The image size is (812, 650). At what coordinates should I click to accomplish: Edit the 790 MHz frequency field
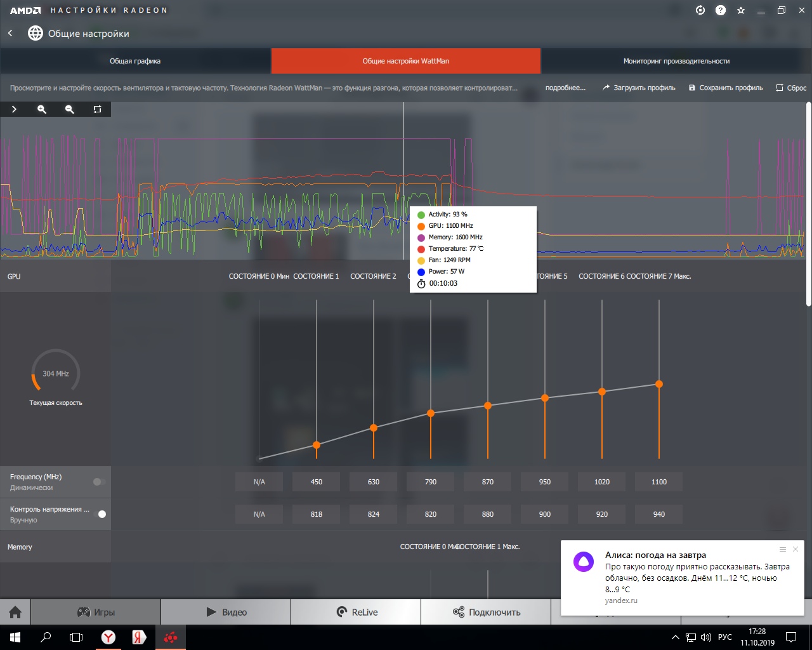tap(431, 482)
